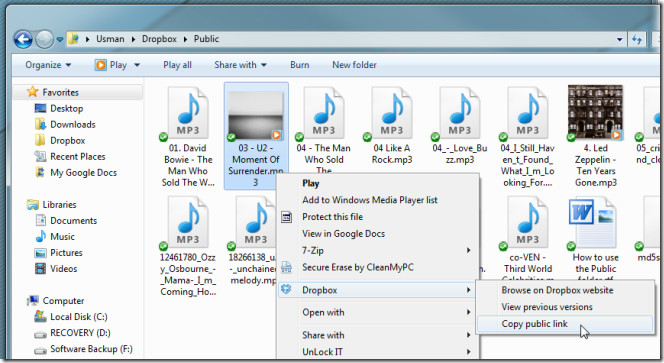The image size is (664, 363).
Task: Select the 04_-_Love_Buzz.mp3 file icon
Action: point(459,113)
